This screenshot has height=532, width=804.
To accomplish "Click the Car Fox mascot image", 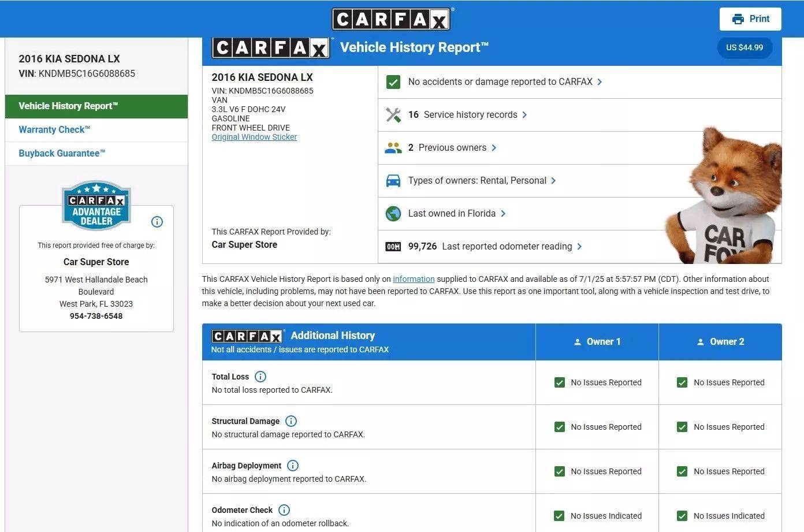I will [724, 196].
